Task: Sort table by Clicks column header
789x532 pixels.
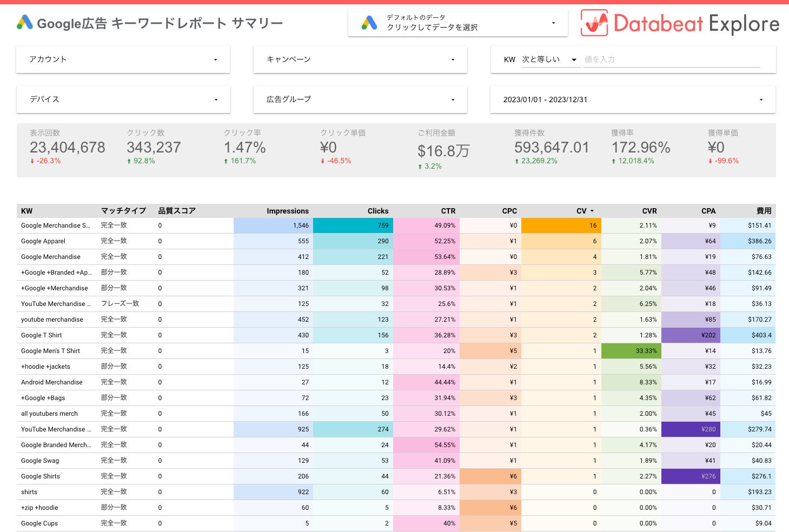Action: pyautogui.click(x=377, y=211)
